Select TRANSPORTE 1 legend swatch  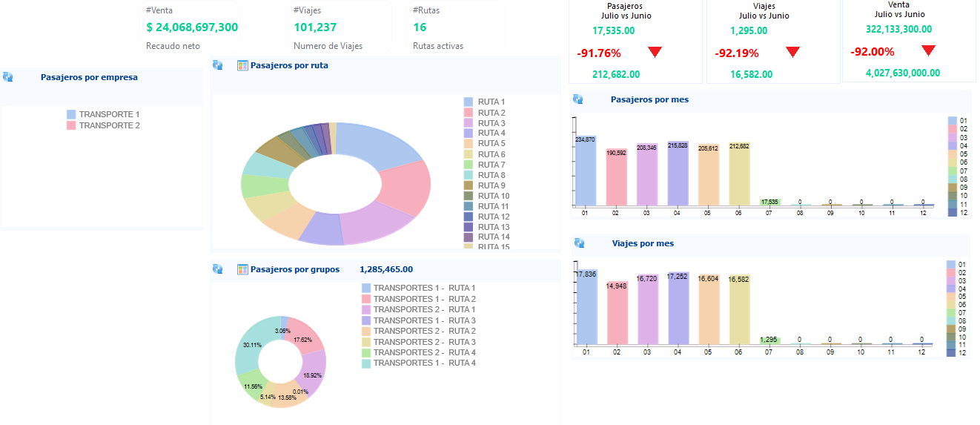point(71,114)
